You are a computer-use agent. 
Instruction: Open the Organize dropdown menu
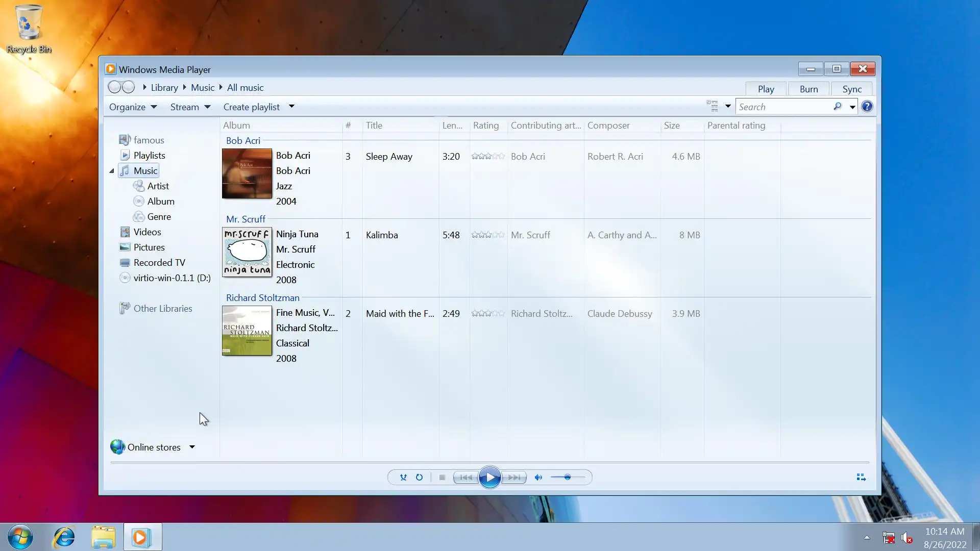[x=133, y=107]
